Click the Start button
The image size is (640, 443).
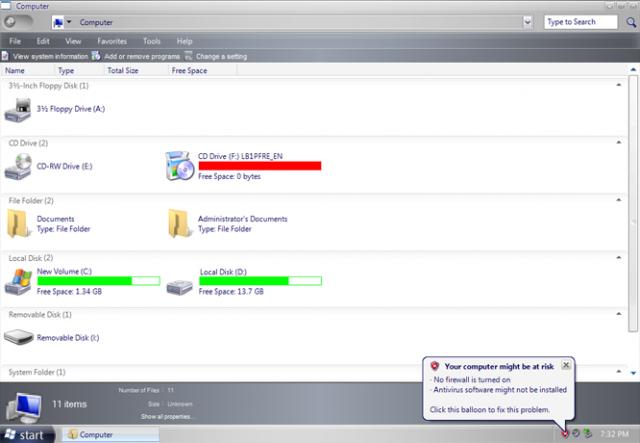tap(27, 434)
